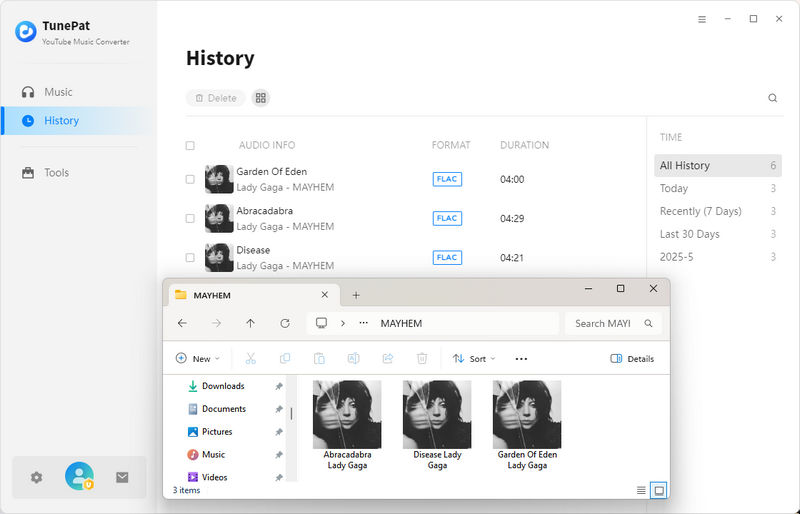Click Garden Of Eden album thumbnail in History

tap(219, 179)
